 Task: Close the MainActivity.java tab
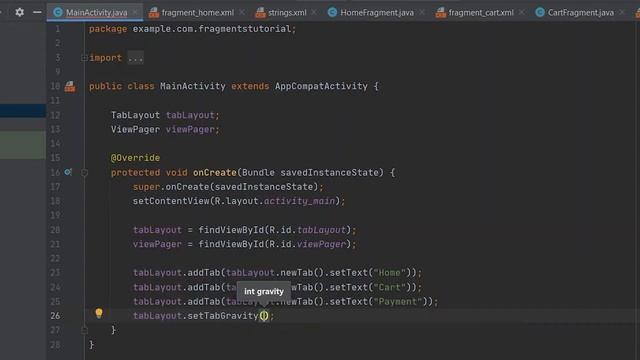click(135, 13)
